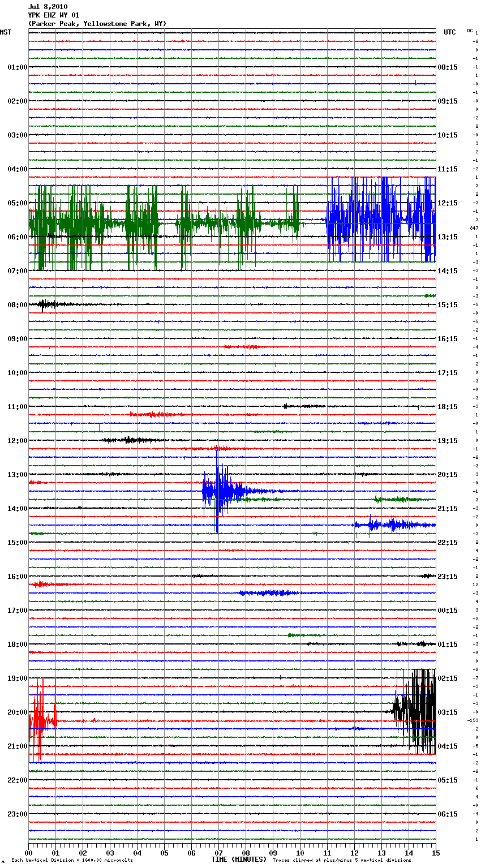Click the 03 minute axis tick label

tap(110, 853)
